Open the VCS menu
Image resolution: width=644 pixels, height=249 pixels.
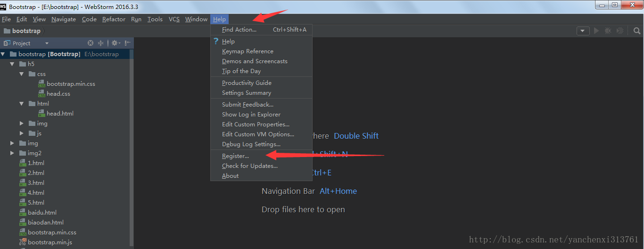click(174, 19)
